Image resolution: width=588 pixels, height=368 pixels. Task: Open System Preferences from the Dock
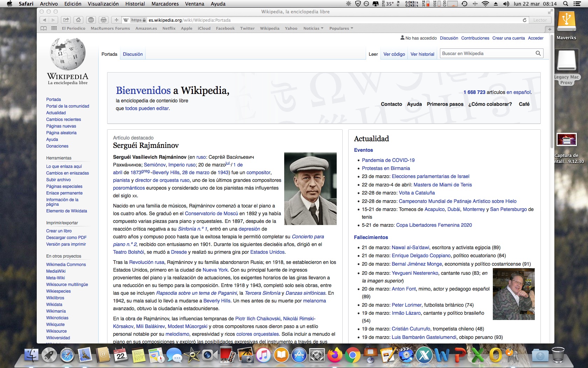point(317,355)
